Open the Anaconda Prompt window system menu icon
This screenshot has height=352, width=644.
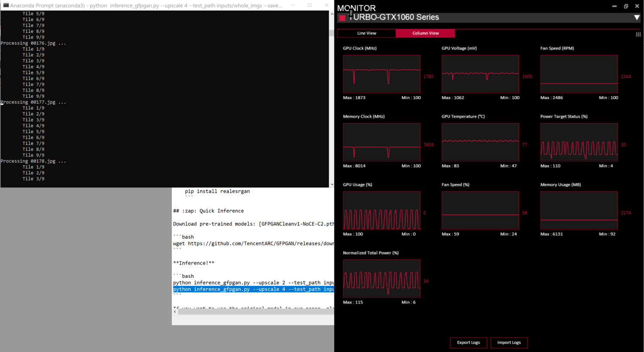tap(6, 5)
